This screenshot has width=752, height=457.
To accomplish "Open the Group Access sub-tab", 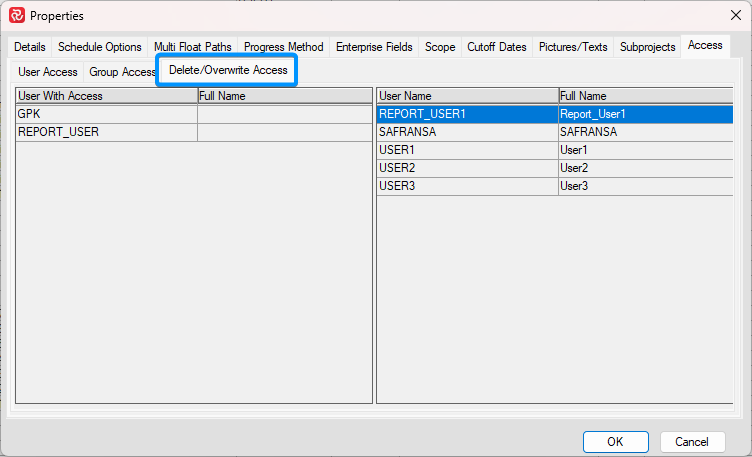I will click(x=122, y=72).
